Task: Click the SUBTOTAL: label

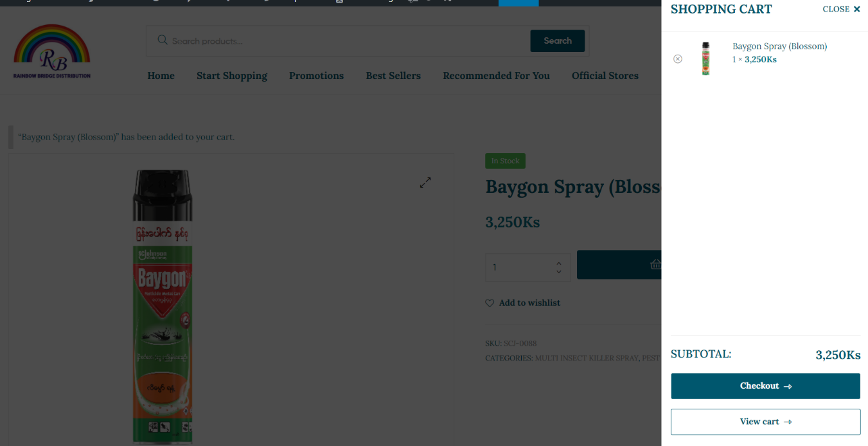Action: pos(701,354)
